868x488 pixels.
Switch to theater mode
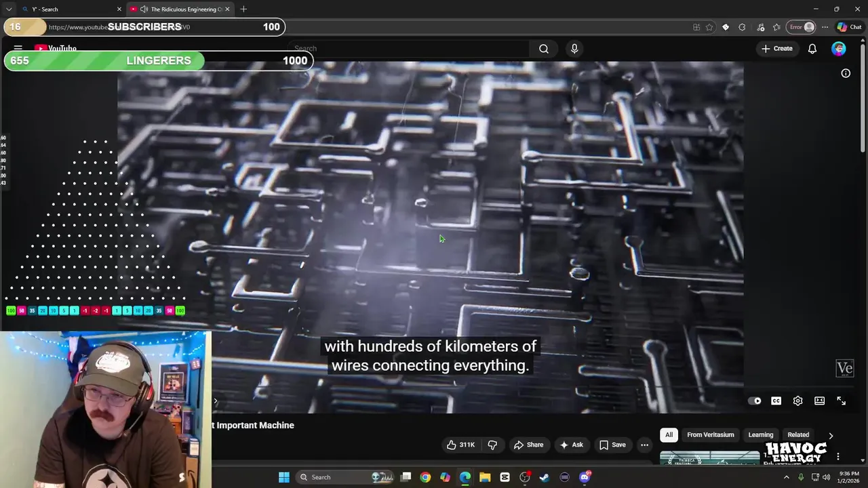coord(819,401)
